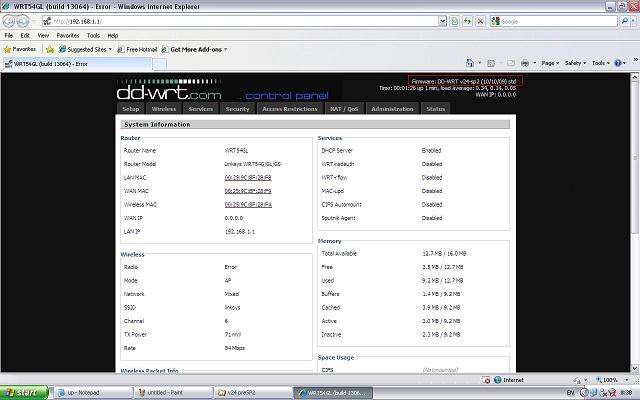This screenshot has height=400, width=640.
Task: Expand the Safety dropdown menu
Action: pos(576,62)
